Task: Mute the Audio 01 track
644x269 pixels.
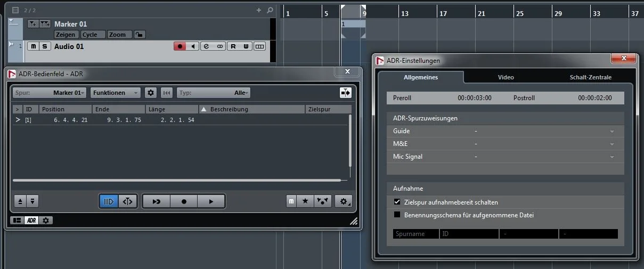Action: coord(33,46)
